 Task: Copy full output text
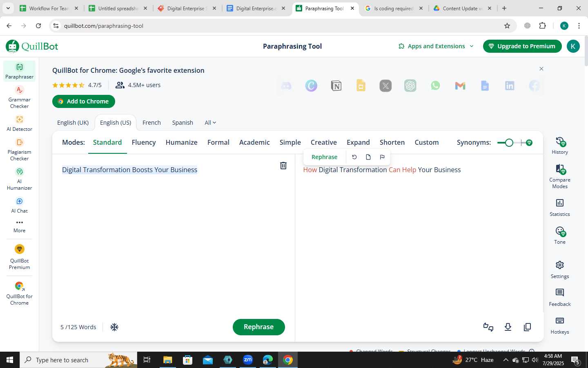527,327
